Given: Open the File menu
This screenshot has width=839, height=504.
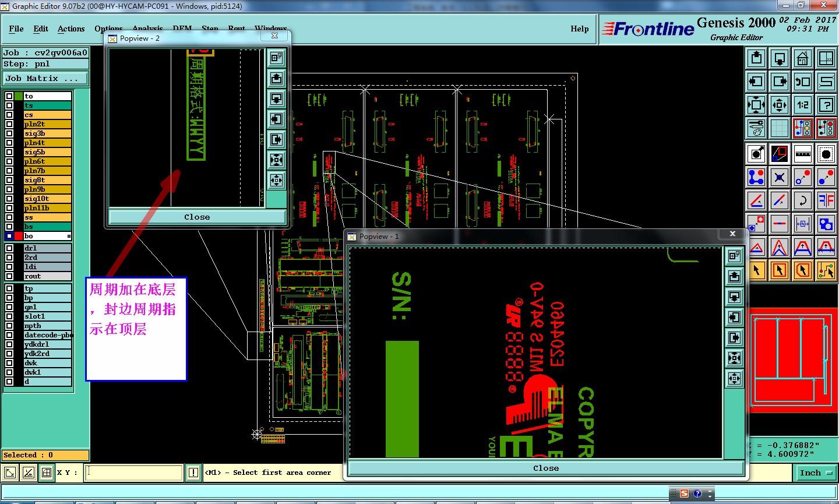Looking at the screenshot, I should coord(16,29).
